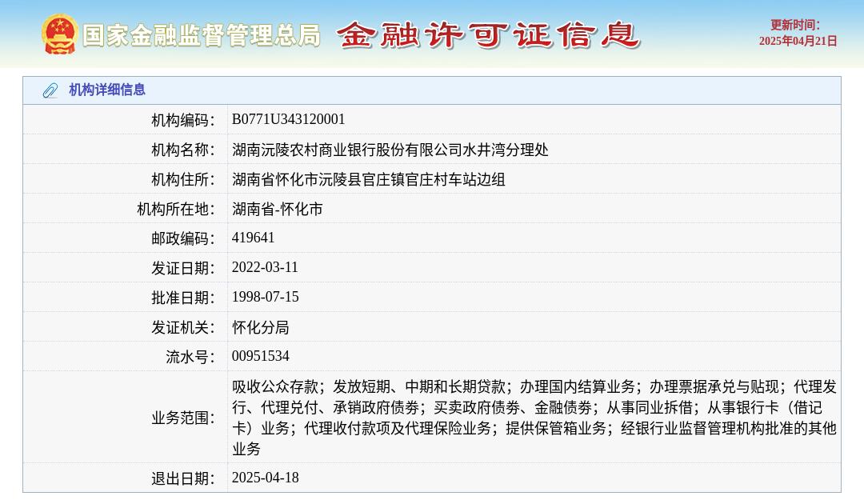This screenshot has height=504, width=864.
Task: Select the exit date 2025-04-18
Action: point(265,478)
